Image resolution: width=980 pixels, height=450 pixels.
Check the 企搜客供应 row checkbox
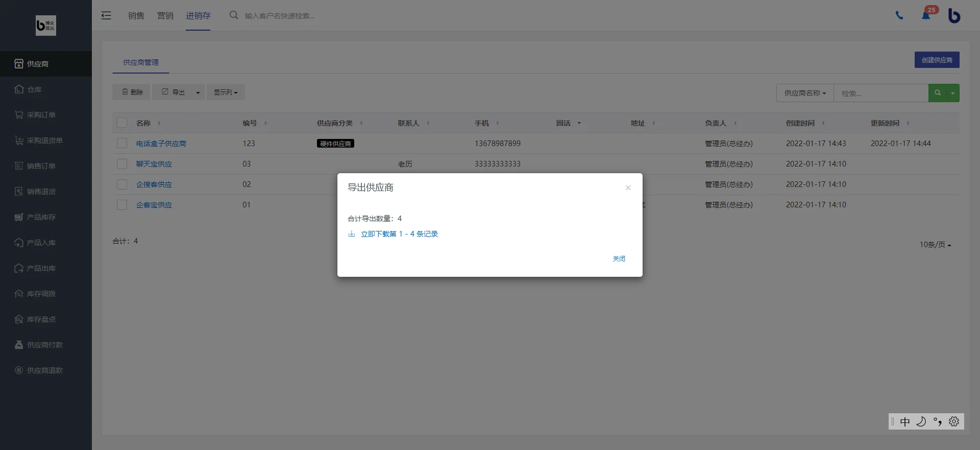pos(122,184)
